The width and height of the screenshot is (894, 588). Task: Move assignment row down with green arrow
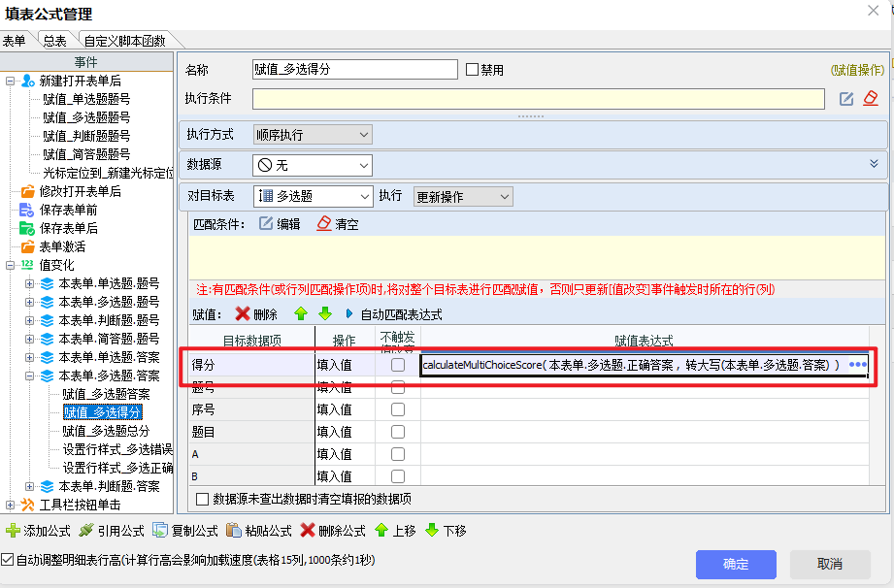point(325,313)
